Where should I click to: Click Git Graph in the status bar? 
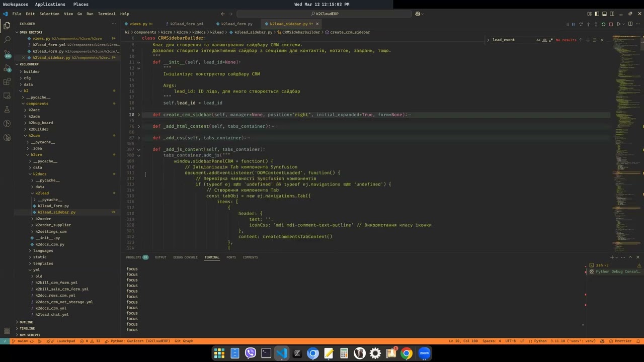184,341
